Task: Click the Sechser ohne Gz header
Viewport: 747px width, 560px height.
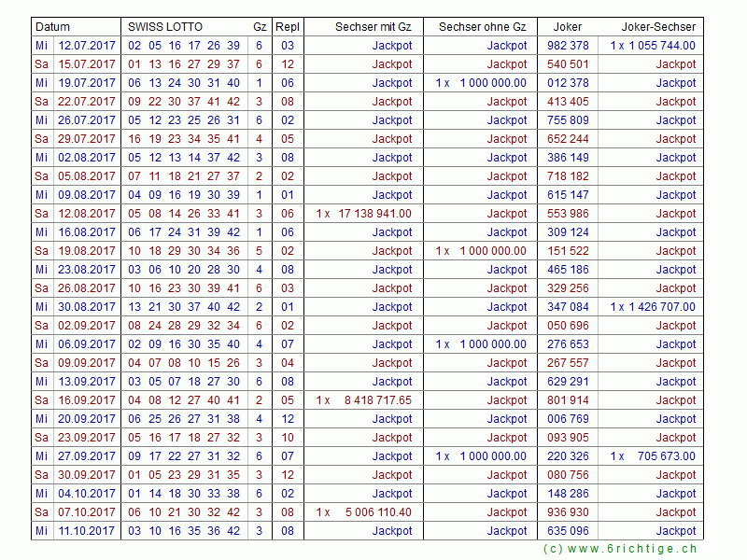Action: [482, 27]
